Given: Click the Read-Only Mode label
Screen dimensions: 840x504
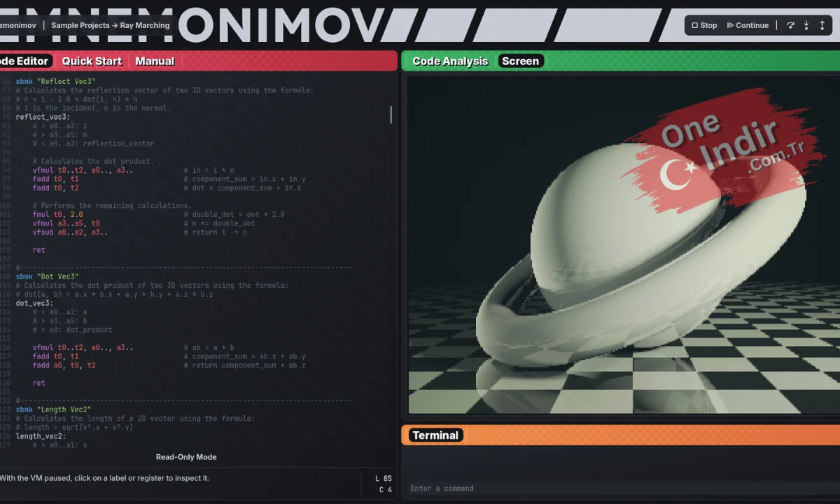Looking at the screenshot, I should [186, 457].
